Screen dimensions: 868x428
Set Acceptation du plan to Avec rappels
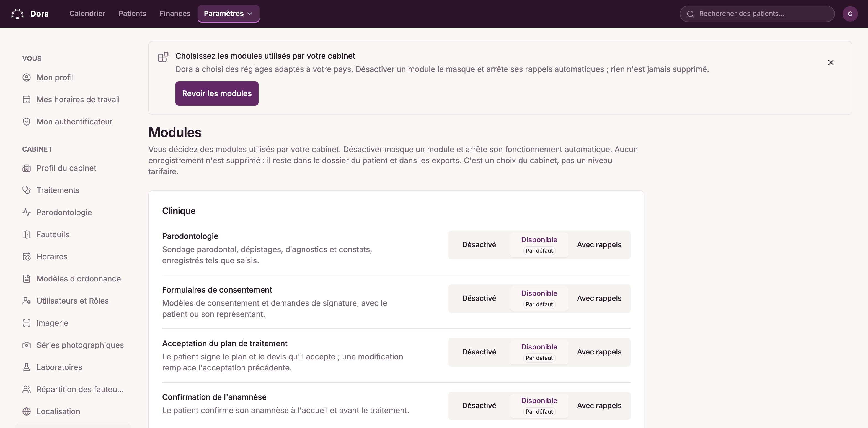[x=599, y=352]
